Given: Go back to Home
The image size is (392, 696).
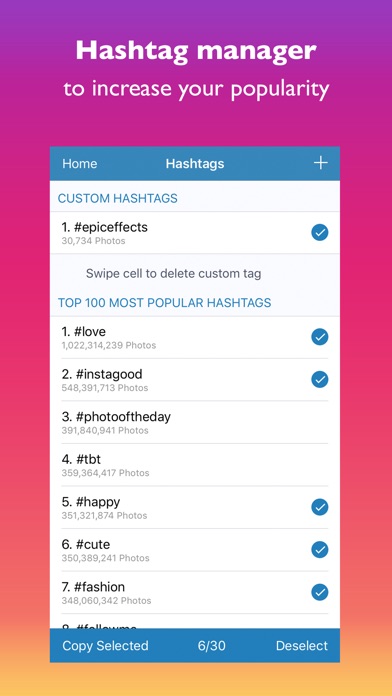Looking at the screenshot, I should (79, 164).
